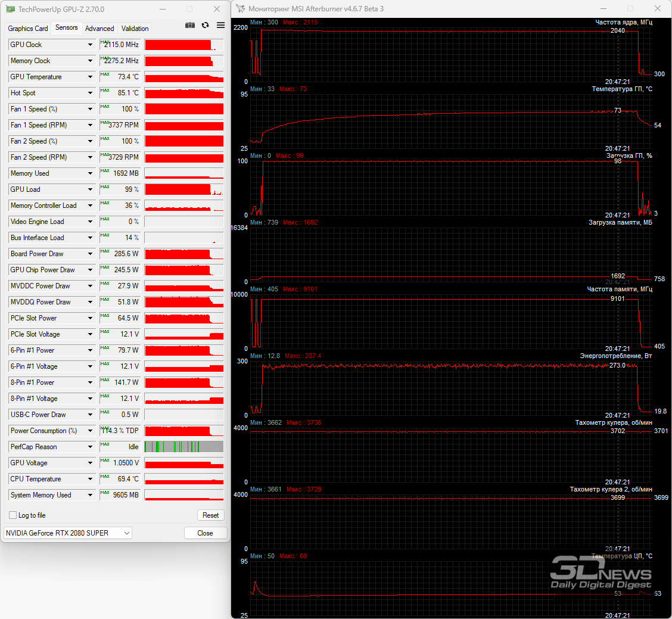Viewport: 672px width, 619px height.
Task: Open the GPU Temperature sensor dropdown
Action: click(x=90, y=77)
